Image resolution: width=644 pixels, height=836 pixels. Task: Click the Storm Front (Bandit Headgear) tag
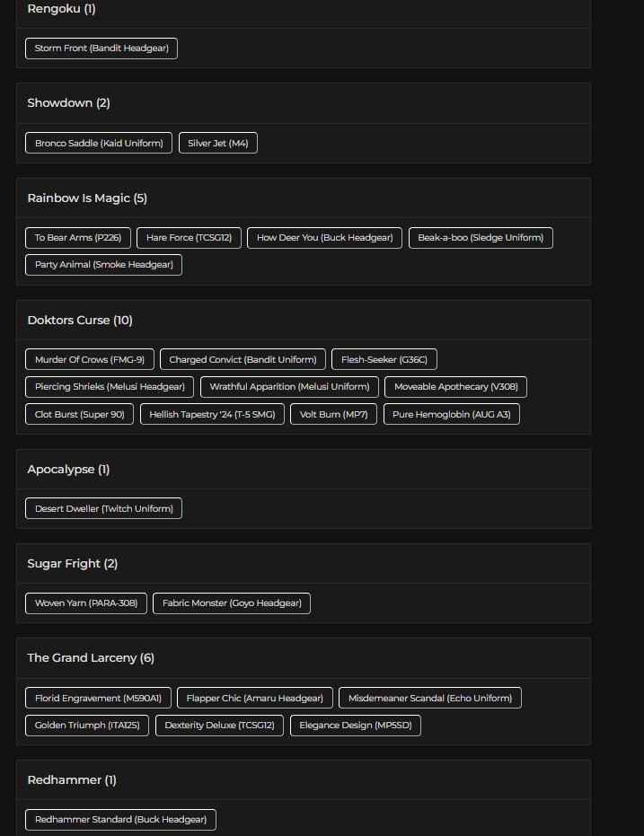pos(101,48)
